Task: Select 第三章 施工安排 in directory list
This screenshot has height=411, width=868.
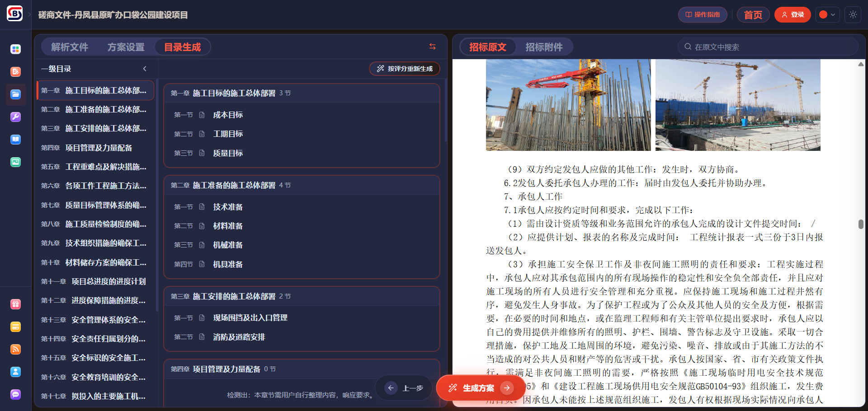Action: (95, 128)
